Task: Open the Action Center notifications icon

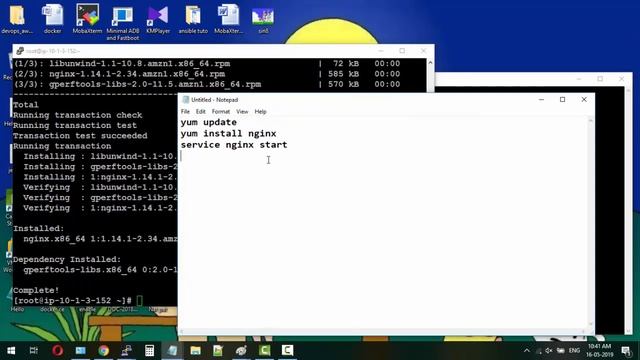Action: 626,351
